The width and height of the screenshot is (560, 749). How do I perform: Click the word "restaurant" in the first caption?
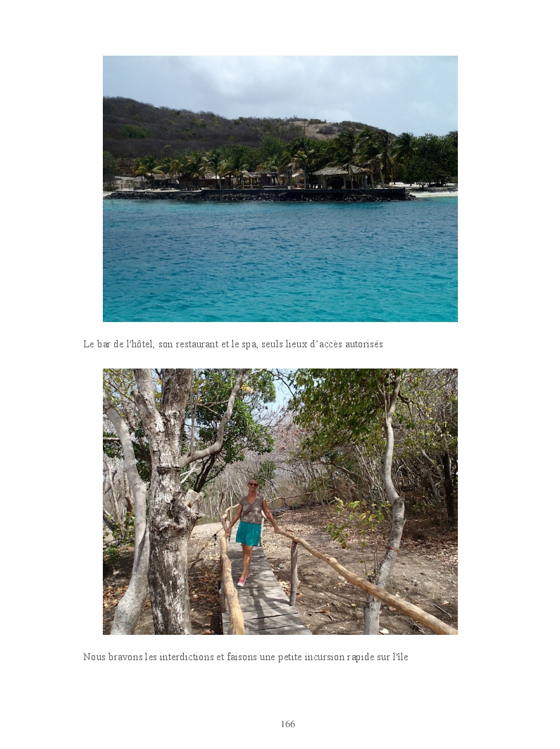(197, 344)
